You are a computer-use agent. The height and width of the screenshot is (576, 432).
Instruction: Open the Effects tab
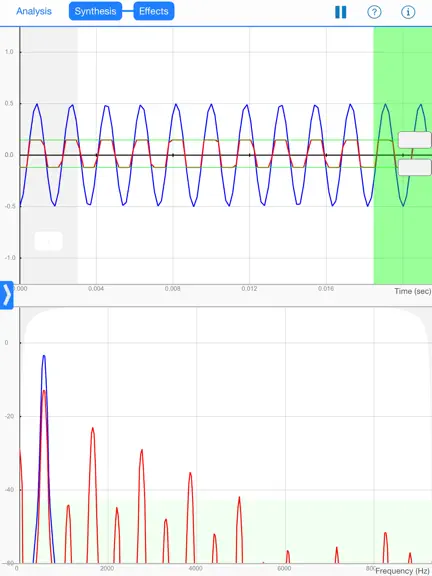coord(154,11)
